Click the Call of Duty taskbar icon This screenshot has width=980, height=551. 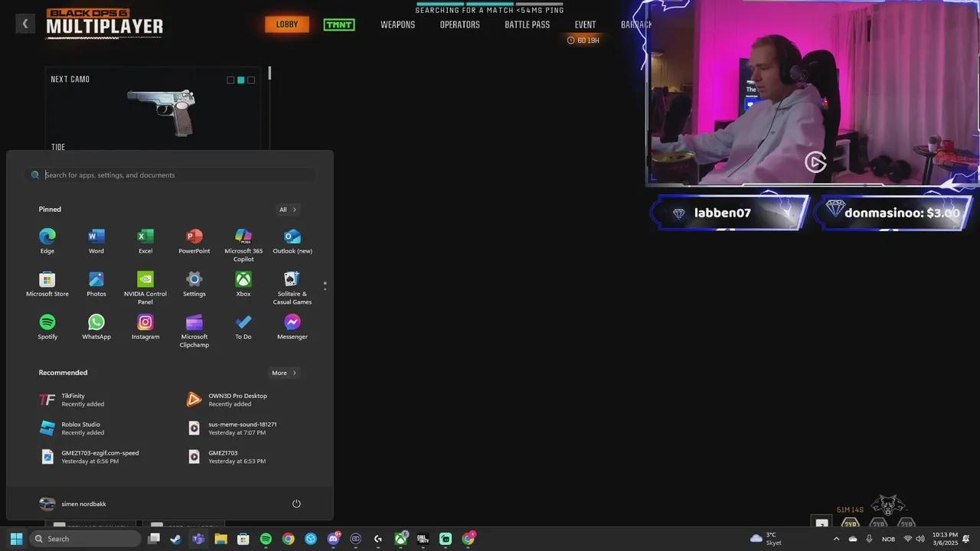click(423, 539)
